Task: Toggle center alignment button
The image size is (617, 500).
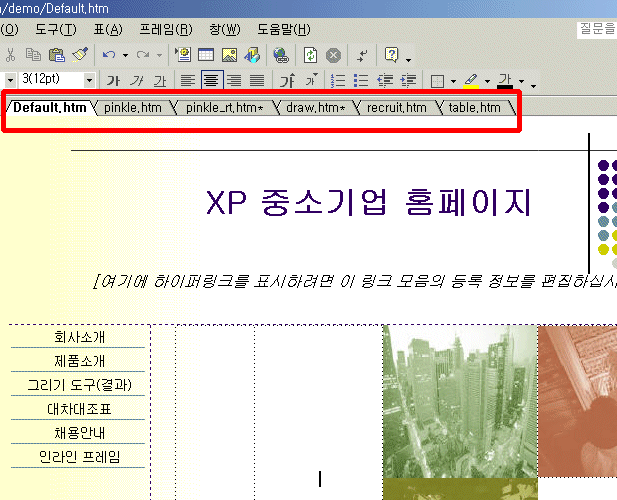Action: tap(211, 80)
